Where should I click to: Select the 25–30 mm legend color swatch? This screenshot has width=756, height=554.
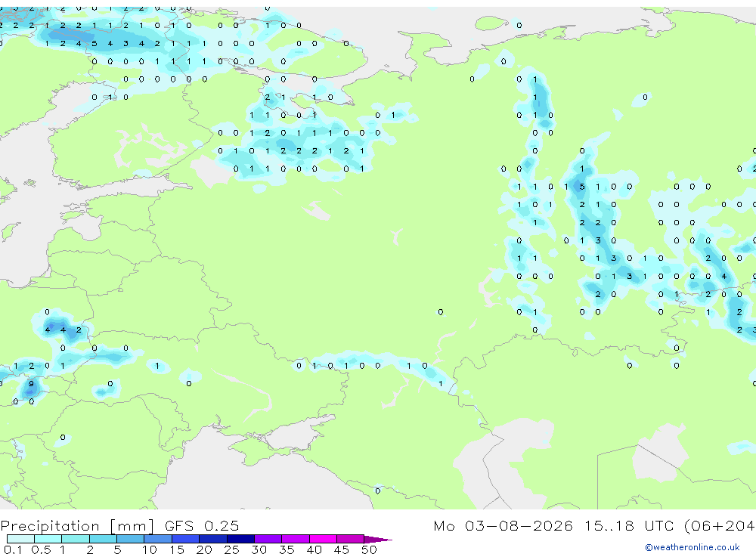coord(240,539)
